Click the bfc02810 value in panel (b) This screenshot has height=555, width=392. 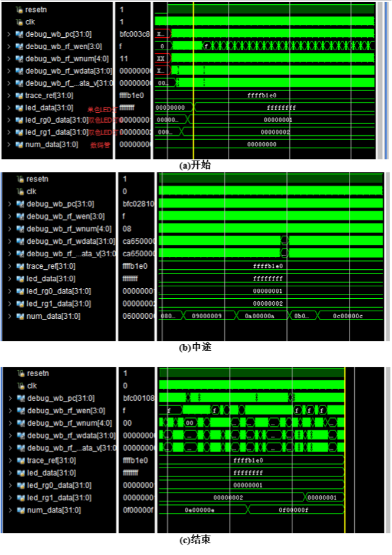137,204
